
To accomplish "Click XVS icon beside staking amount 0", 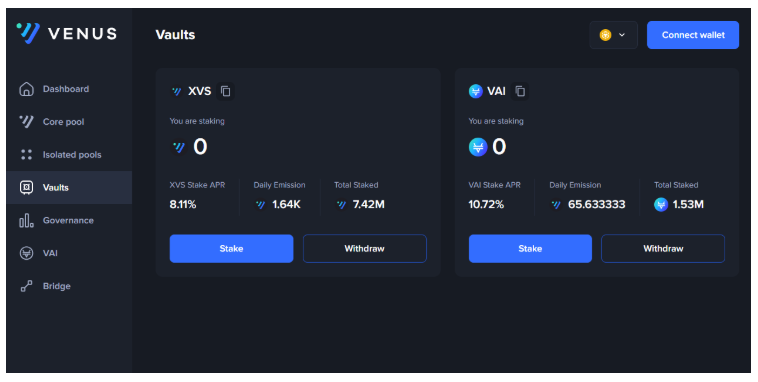I will [179, 147].
